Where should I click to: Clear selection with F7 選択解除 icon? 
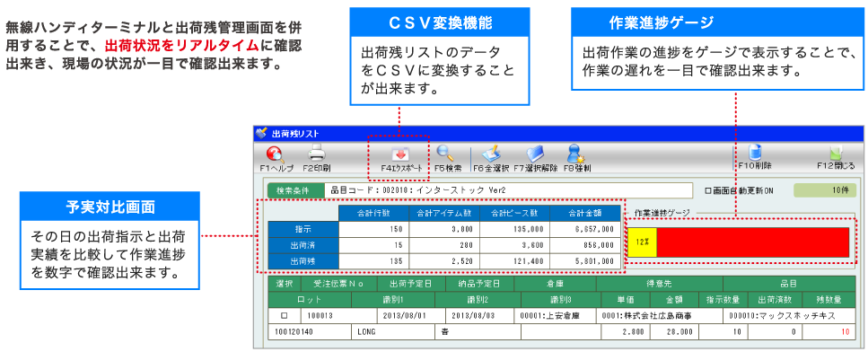pyautogui.click(x=536, y=154)
